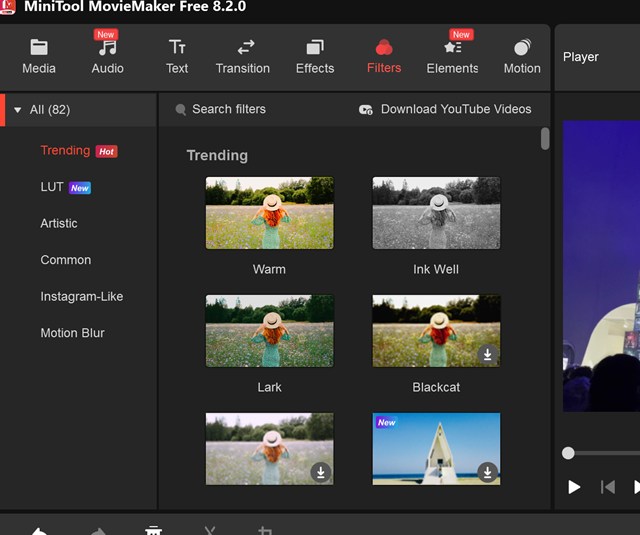
Task: Open the Media tab
Action: pyautogui.click(x=39, y=56)
